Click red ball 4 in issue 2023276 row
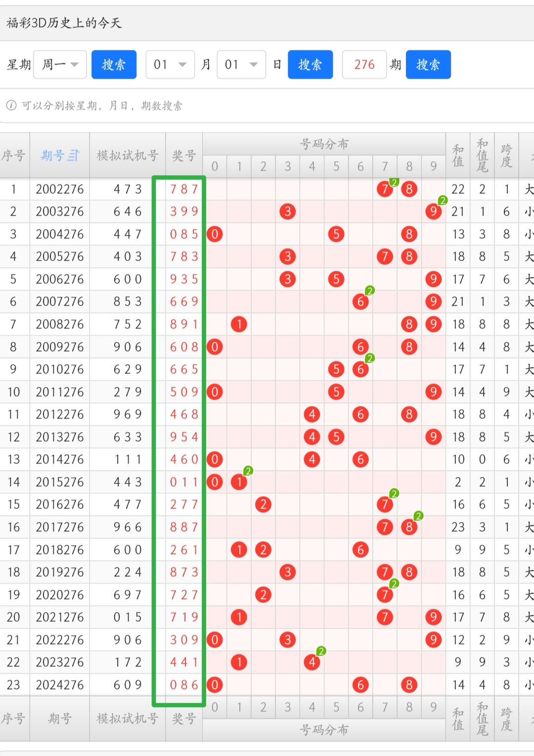 click(x=312, y=662)
